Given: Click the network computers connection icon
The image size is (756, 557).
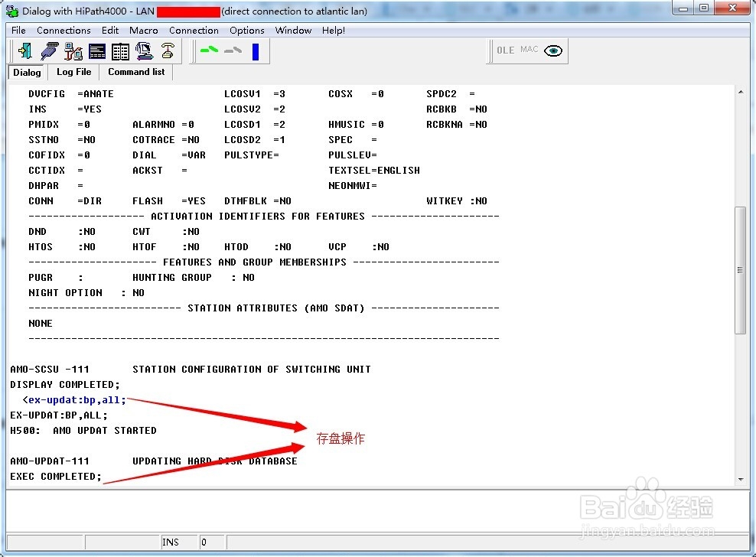Looking at the screenshot, I should [x=73, y=50].
